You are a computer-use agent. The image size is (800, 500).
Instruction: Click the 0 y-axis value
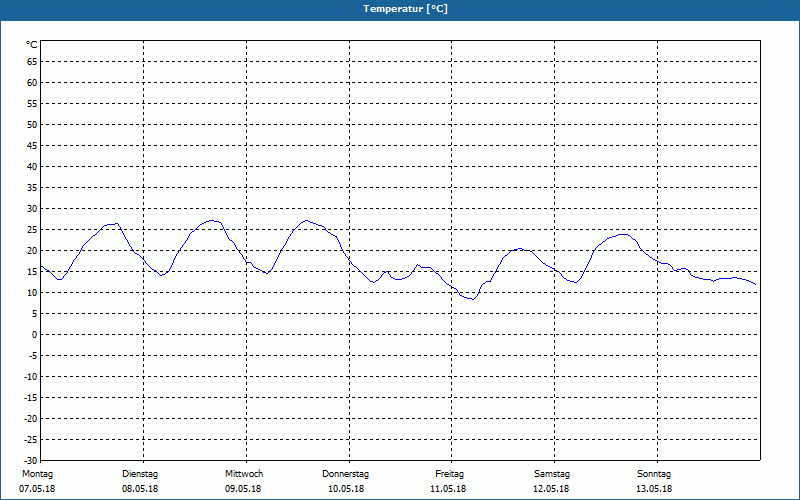point(35,335)
